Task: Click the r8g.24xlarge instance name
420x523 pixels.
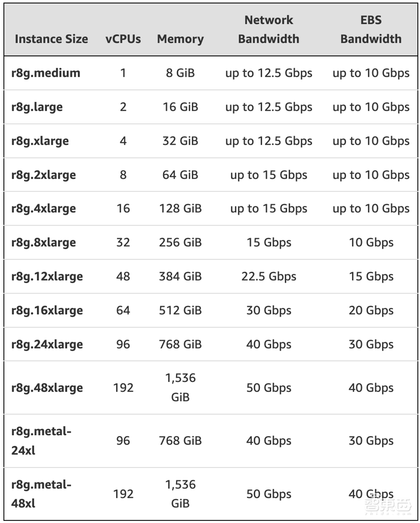Action: 47,345
